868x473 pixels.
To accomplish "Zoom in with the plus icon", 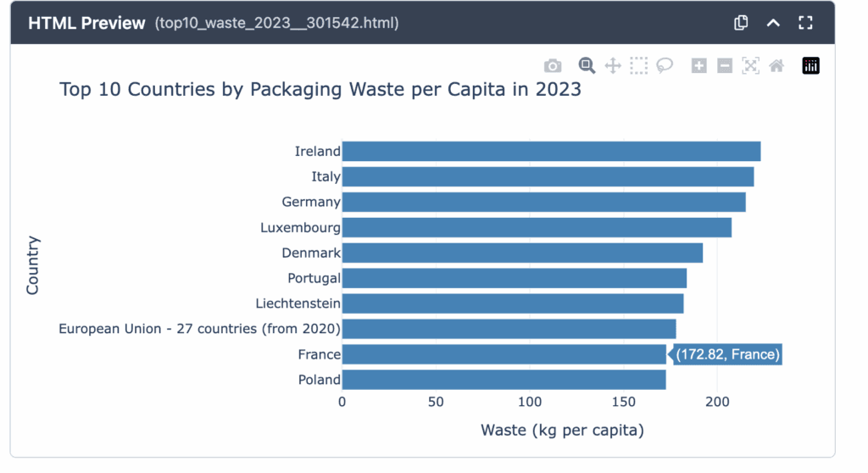I will tap(698, 66).
